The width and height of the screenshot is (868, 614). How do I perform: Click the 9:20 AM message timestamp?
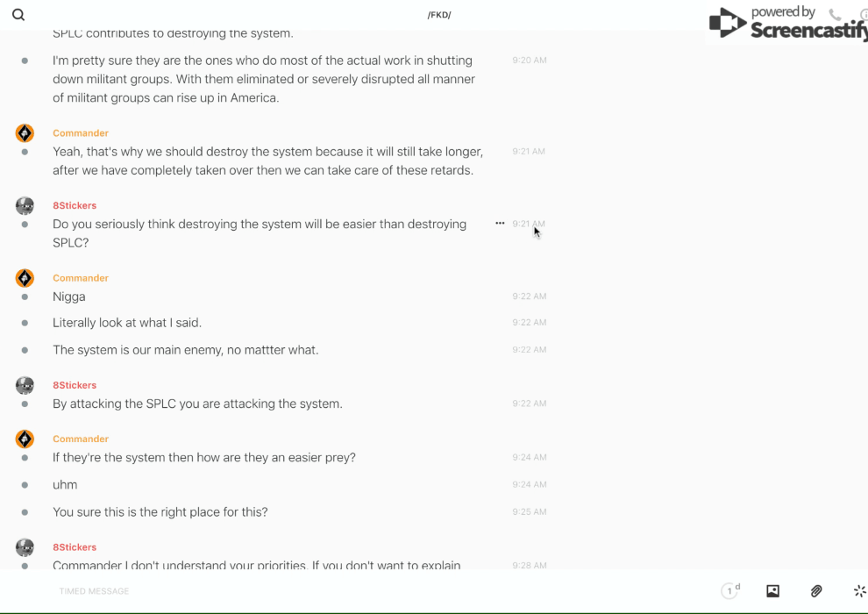tap(530, 61)
